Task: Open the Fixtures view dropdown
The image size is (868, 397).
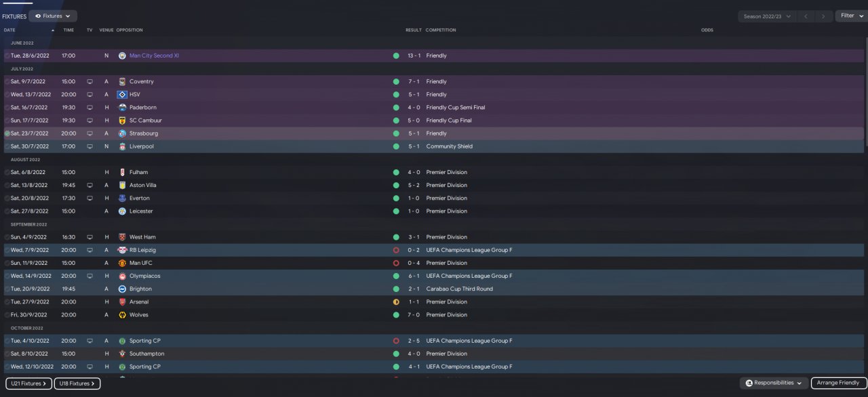Action: pyautogui.click(x=53, y=16)
